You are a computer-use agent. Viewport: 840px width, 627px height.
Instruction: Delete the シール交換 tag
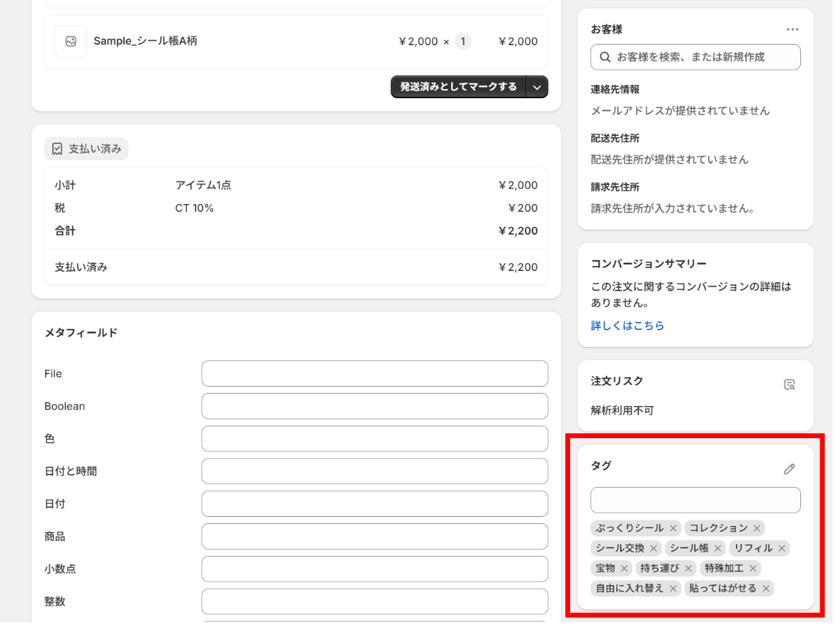click(x=653, y=548)
